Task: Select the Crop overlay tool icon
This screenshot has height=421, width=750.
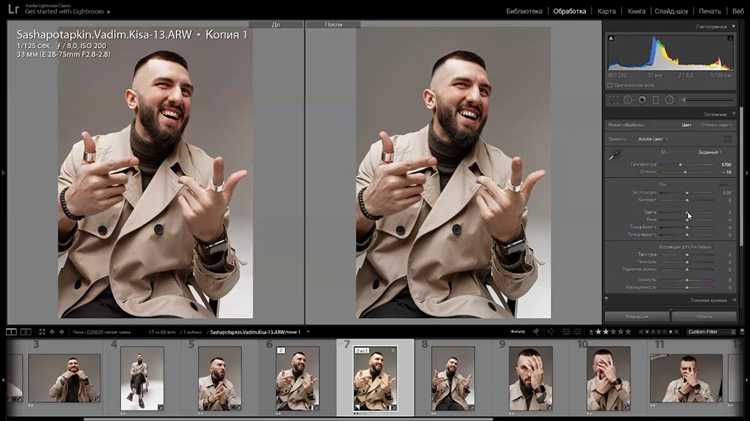Action: tap(614, 100)
